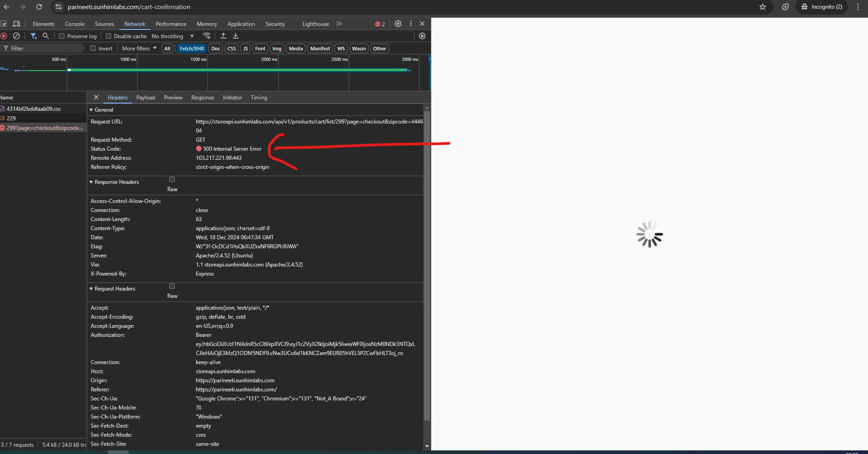Image resolution: width=868 pixels, height=454 pixels.
Task: Enable Preserve log checkbox
Action: pos(62,36)
